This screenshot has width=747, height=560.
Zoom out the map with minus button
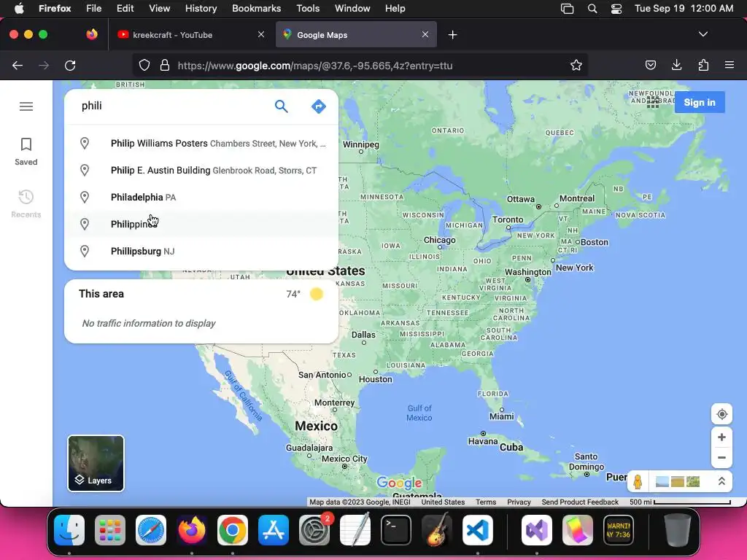[x=721, y=458]
